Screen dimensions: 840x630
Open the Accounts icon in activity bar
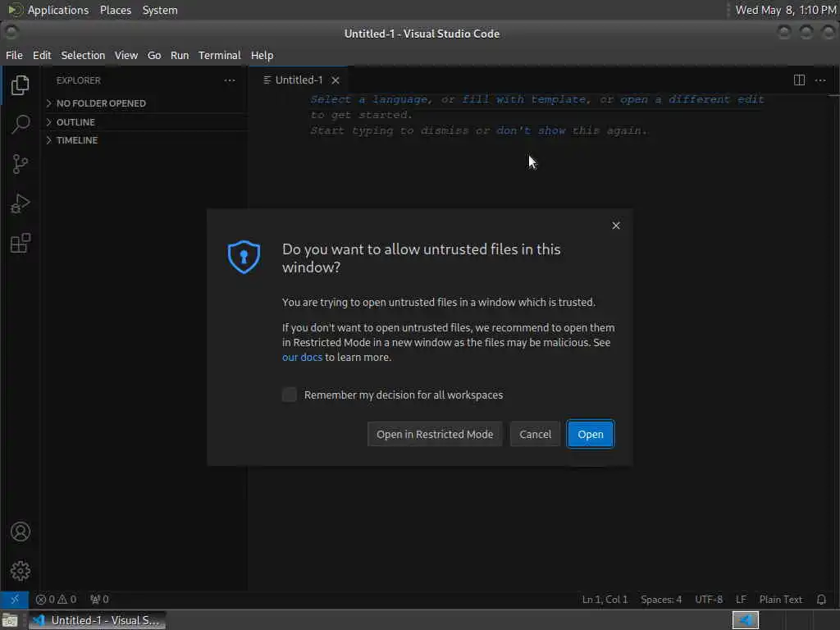click(x=21, y=532)
